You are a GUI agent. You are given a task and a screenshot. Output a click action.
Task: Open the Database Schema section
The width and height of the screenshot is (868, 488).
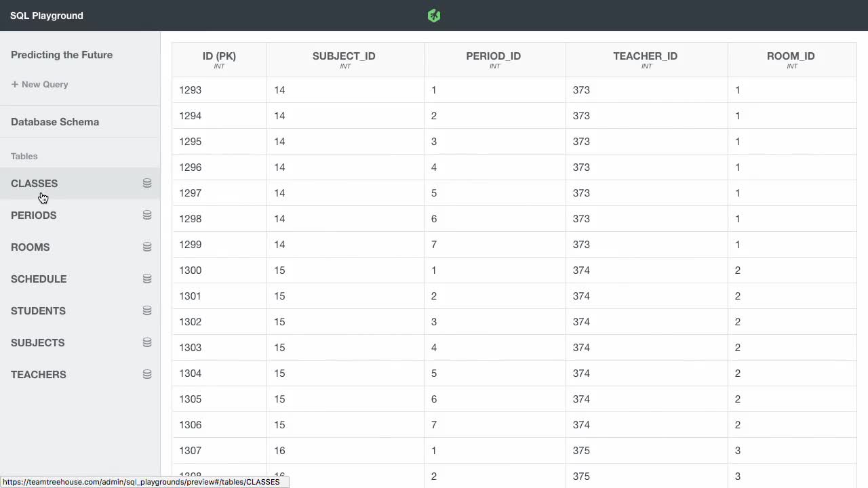click(55, 122)
